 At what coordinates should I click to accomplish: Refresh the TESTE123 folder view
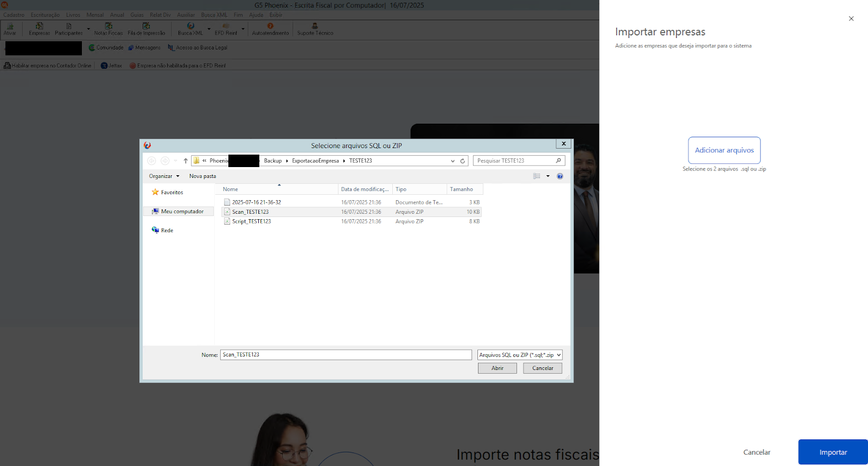click(463, 161)
